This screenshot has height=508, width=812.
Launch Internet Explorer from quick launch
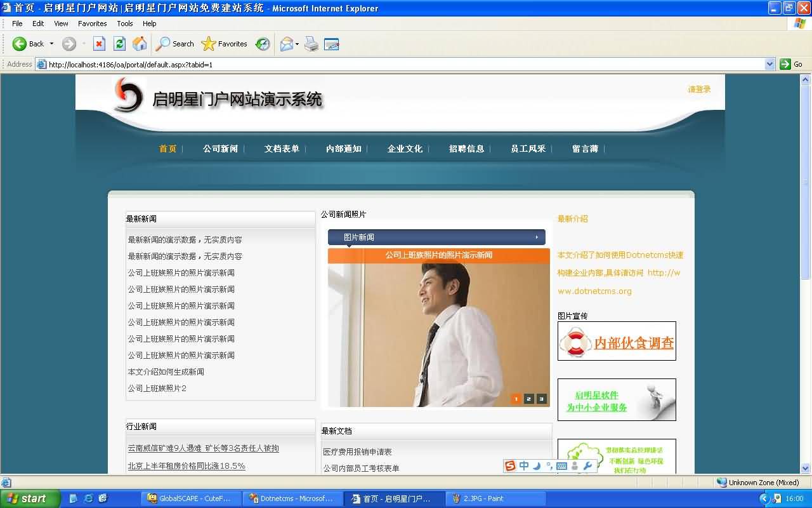click(x=88, y=498)
